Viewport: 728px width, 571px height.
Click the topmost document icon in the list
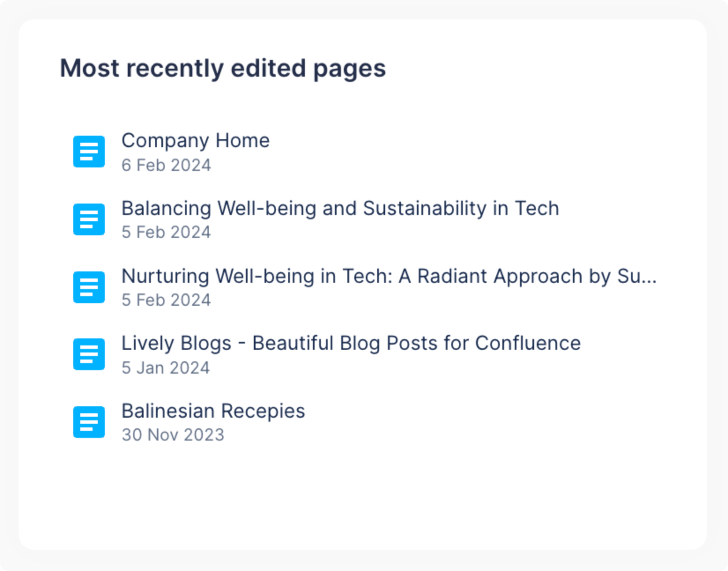(89, 152)
